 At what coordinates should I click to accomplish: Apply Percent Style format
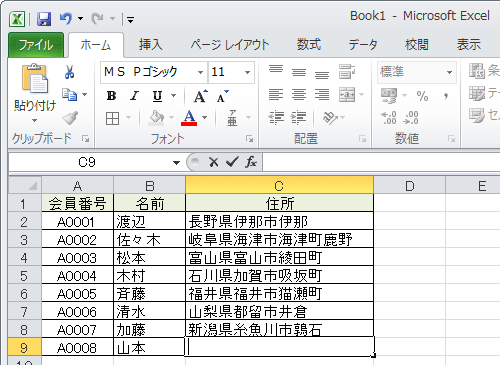point(422,96)
